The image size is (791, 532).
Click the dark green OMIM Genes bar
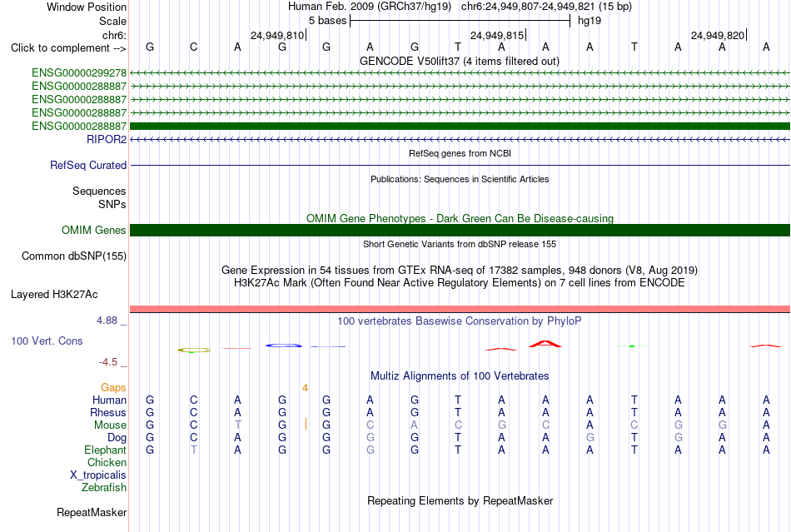click(x=460, y=231)
